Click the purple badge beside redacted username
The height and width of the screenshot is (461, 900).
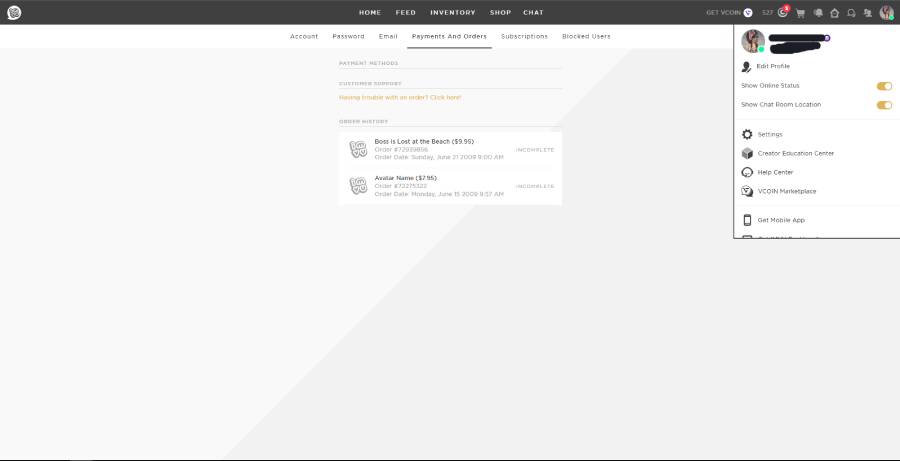(827, 38)
